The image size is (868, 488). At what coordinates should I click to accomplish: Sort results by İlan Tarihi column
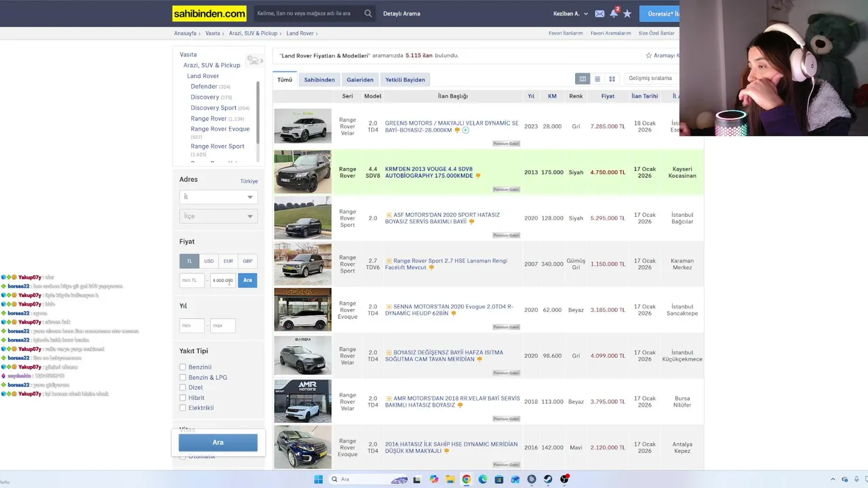click(x=644, y=96)
